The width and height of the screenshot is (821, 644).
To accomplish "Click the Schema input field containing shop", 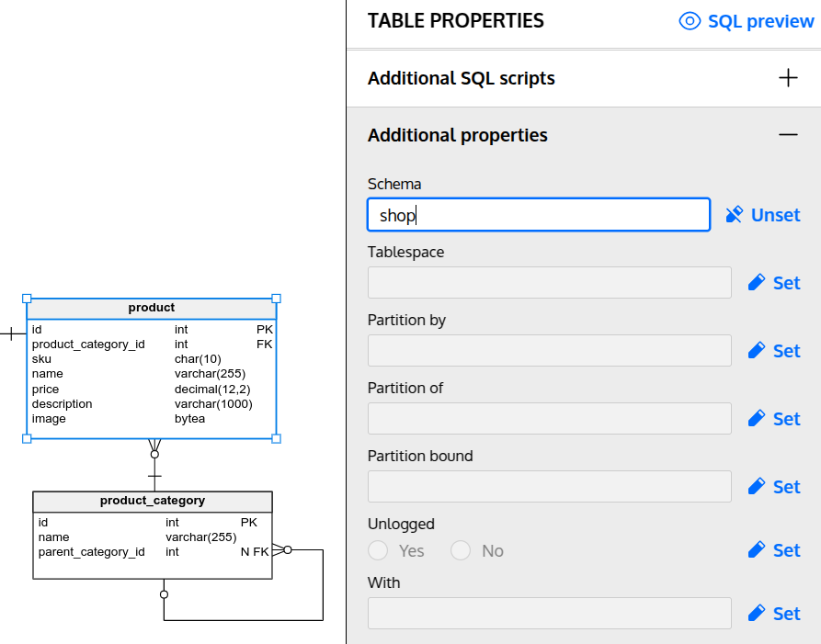I will click(538, 215).
